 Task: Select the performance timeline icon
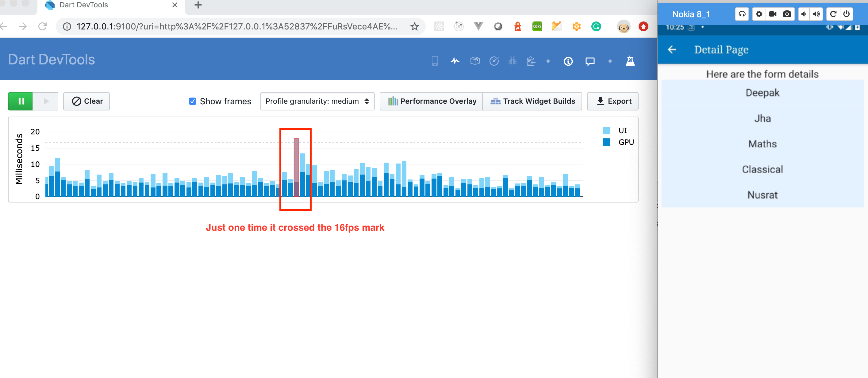pos(455,61)
